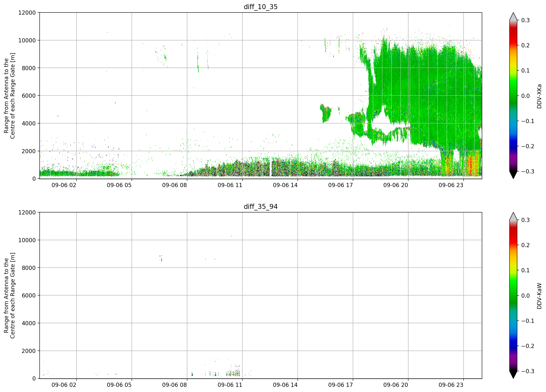Click the black lower arrow of DDV-XKa colorbar
Viewport: 546px width, 392px height.
tap(513, 175)
